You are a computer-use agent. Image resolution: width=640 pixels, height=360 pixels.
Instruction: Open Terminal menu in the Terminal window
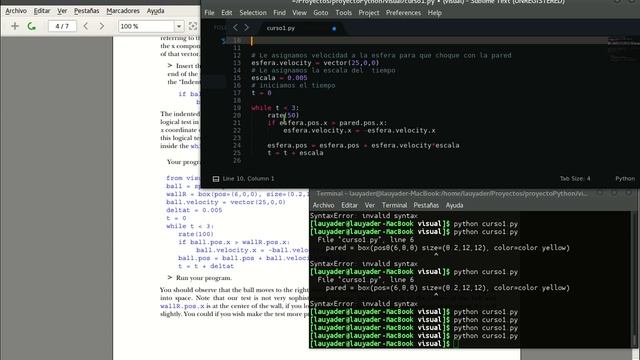point(394,205)
